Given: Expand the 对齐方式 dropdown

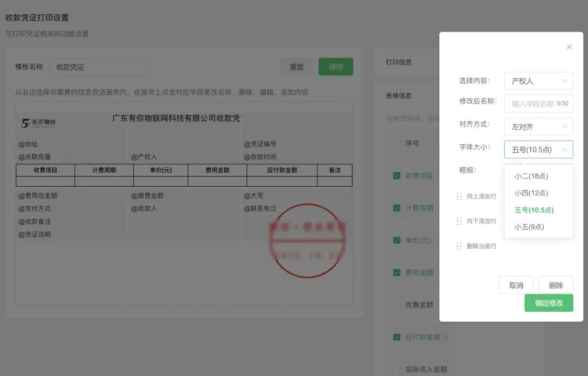Looking at the screenshot, I should (x=538, y=127).
